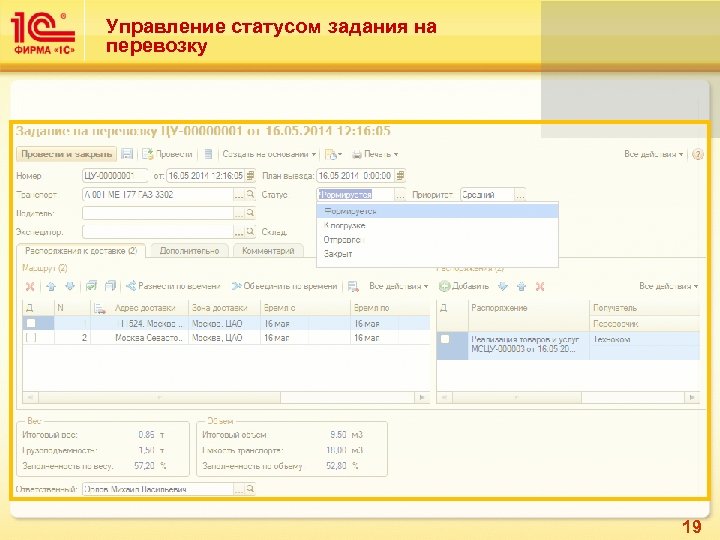Click Номер input field ЦУ-00000001

click(115, 175)
